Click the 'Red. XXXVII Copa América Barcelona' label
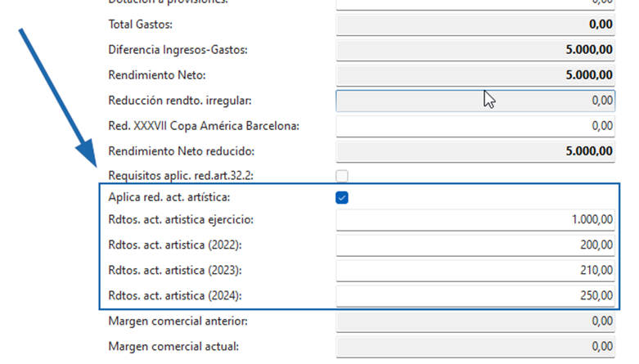 (204, 126)
